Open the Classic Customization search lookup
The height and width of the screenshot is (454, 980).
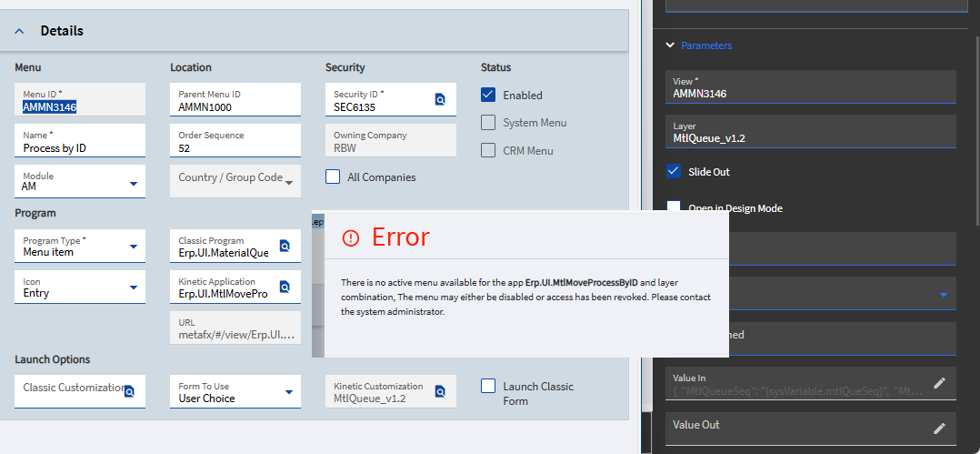(x=129, y=391)
